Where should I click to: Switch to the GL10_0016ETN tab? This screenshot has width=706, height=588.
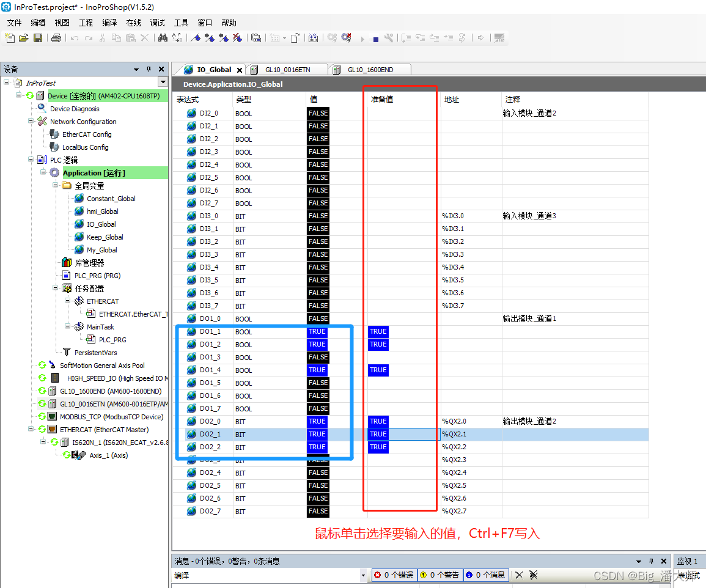(x=287, y=70)
